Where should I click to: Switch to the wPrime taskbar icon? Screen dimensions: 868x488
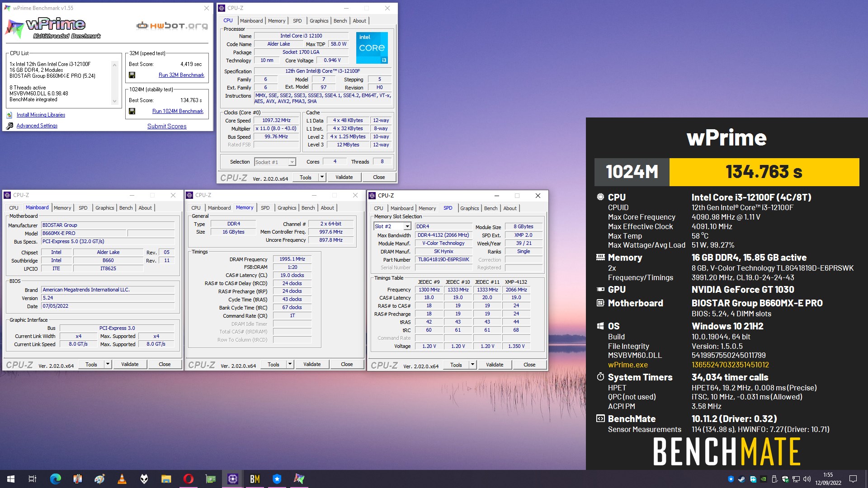[299, 479]
